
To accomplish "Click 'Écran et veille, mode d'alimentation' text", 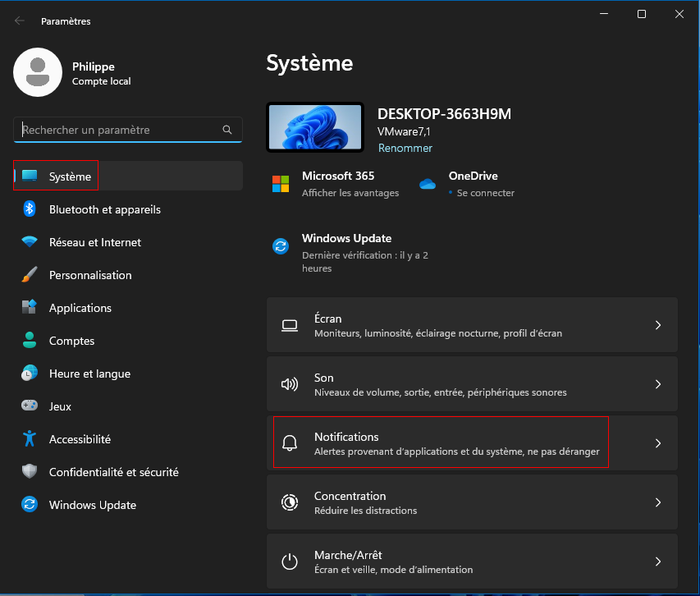I will tap(393, 570).
